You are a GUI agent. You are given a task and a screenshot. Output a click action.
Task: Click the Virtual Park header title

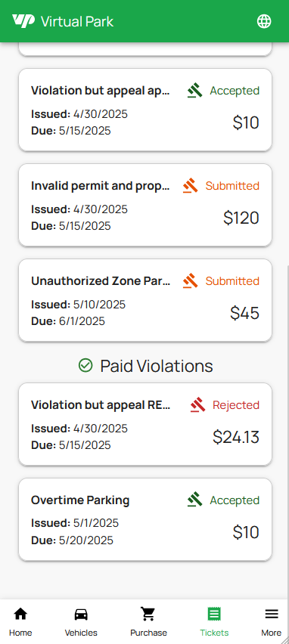click(77, 21)
